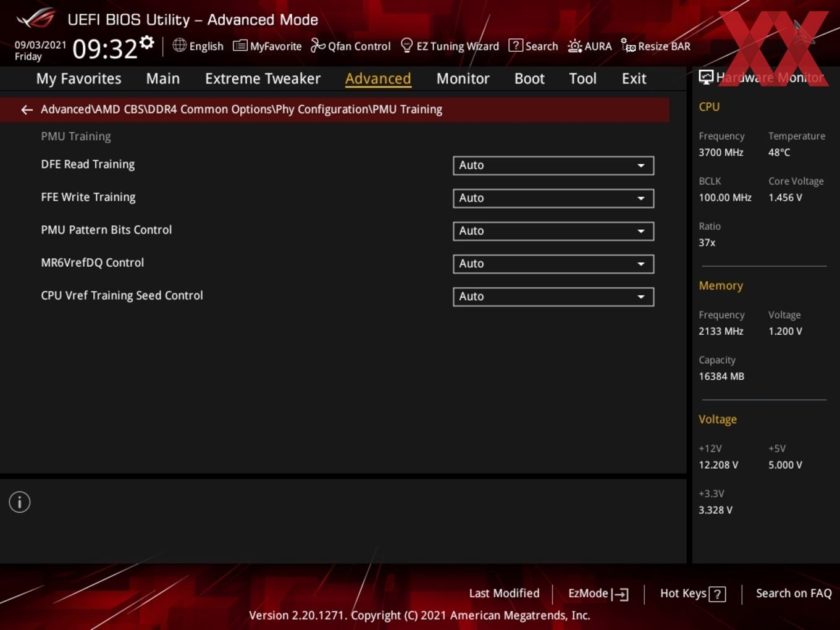
Task: Select the FFE Write Training label
Action: click(88, 197)
